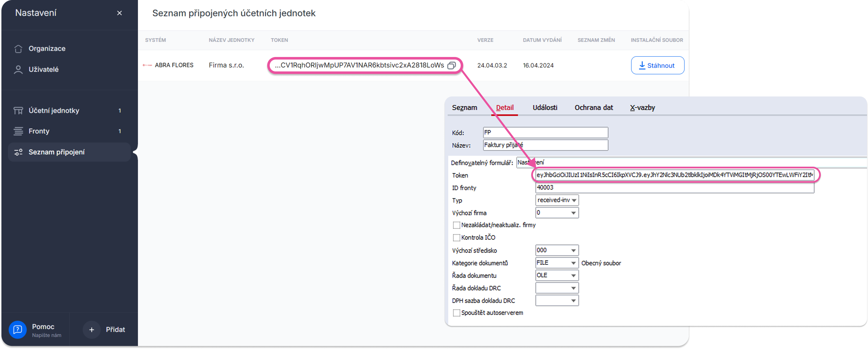
Task: Click the Seznam připojení connection icon
Action: tap(18, 152)
